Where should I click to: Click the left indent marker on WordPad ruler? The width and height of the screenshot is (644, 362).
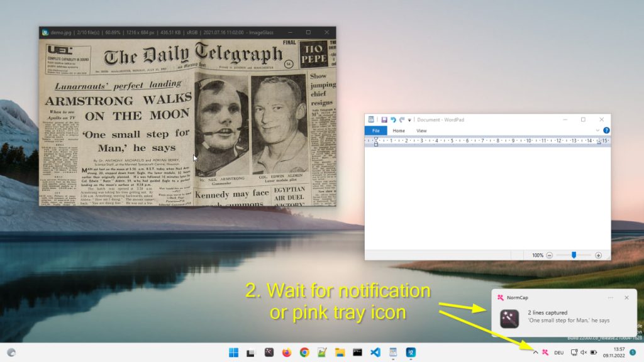pos(376,142)
